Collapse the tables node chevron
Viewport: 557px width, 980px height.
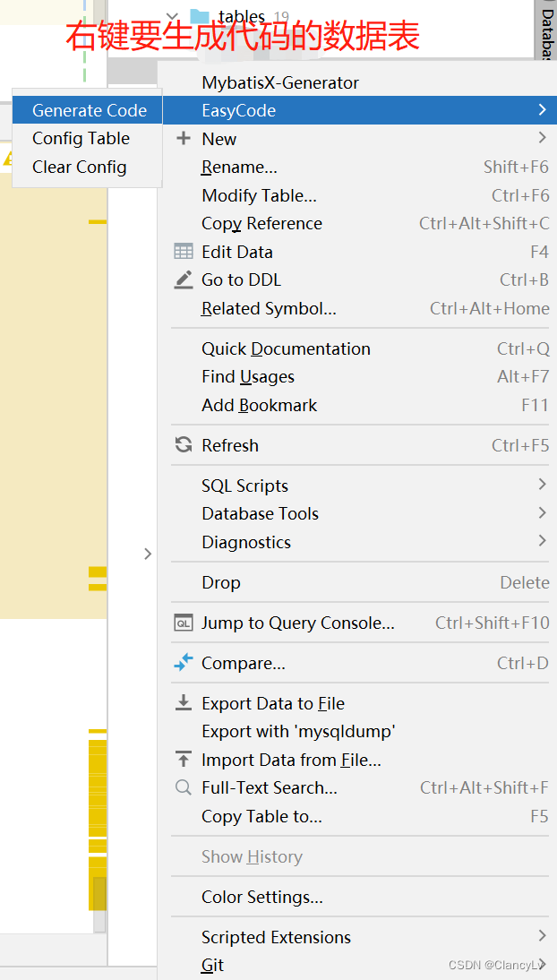tap(173, 17)
